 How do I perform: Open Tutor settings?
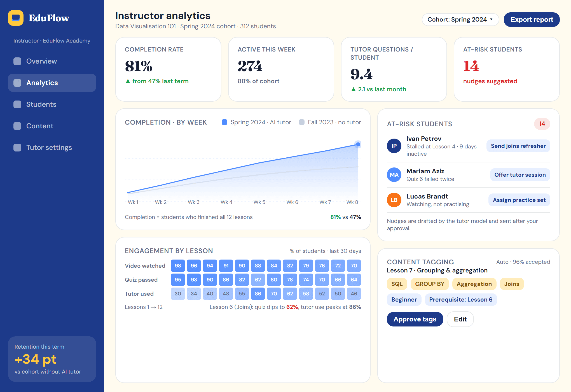[52, 148]
